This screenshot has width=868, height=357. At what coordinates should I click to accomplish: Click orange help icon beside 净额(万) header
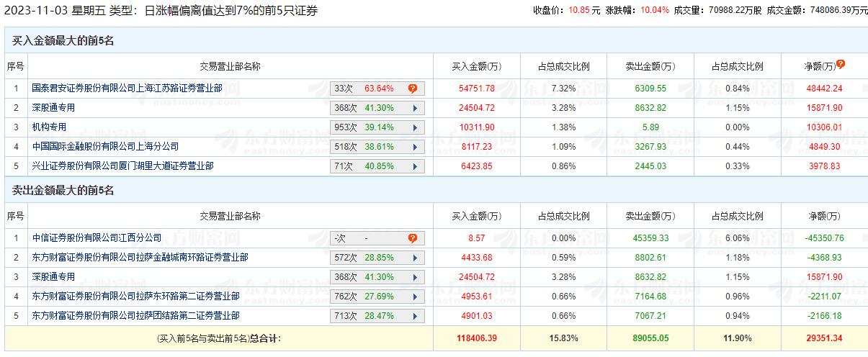click(x=840, y=64)
